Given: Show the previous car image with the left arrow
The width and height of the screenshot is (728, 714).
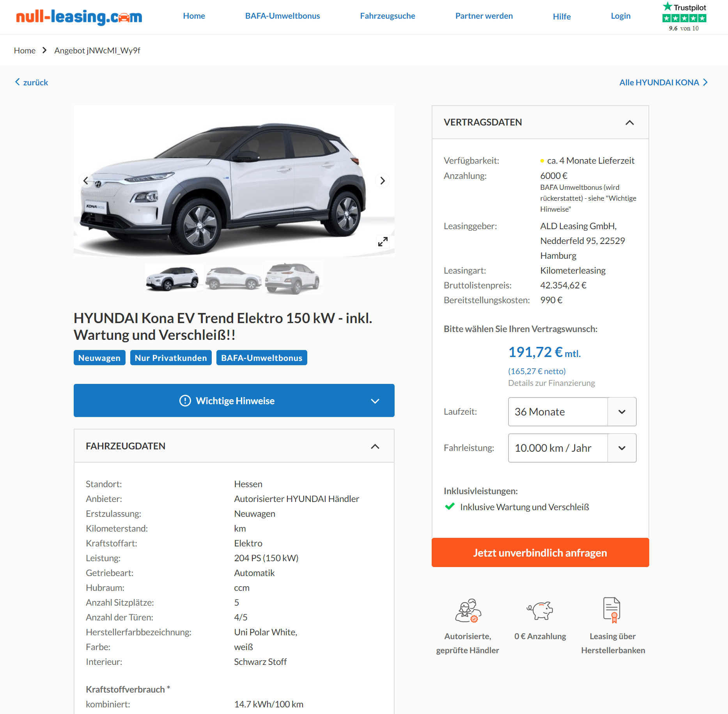Looking at the screenshot, I should pyautogui.click(x=86, y=180).
